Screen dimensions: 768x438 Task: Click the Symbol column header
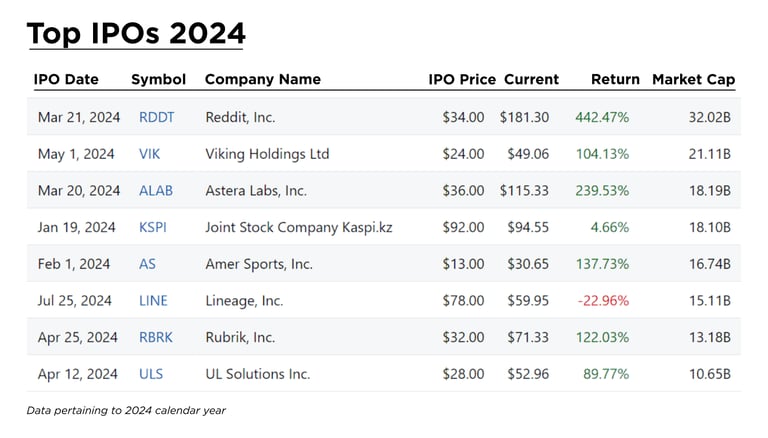click(156, 79)
